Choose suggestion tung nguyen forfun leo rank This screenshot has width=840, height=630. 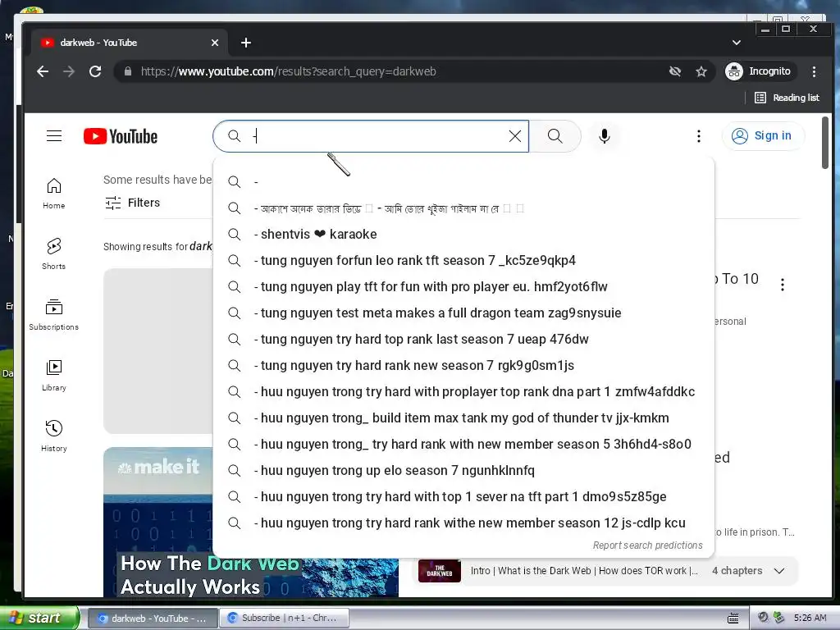(464, 260)
